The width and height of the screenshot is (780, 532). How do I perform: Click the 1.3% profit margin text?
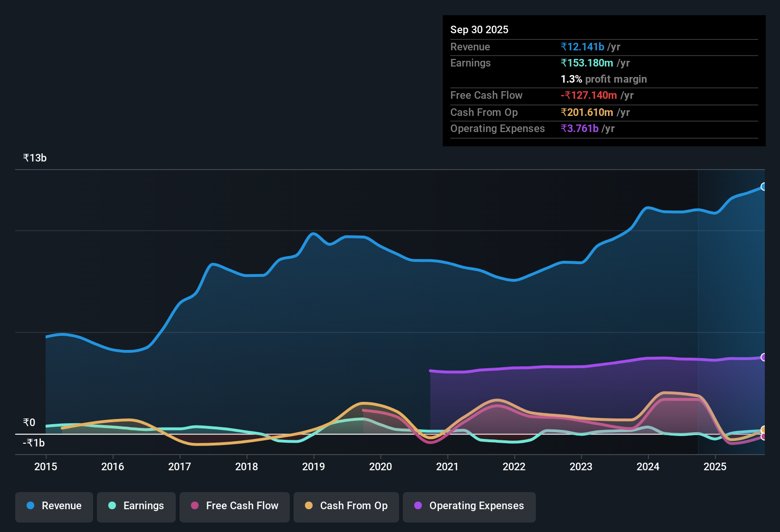coord(603,79)
